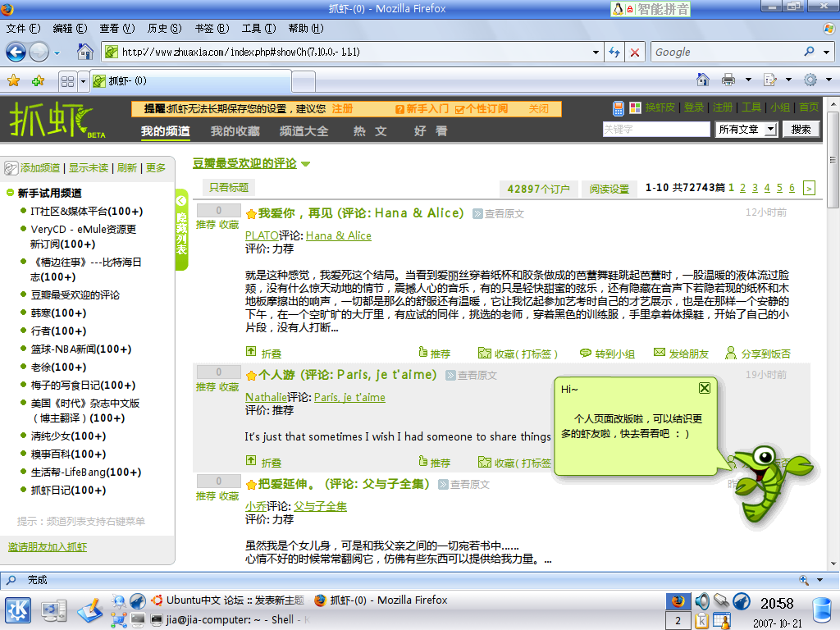Viewport: 840px width, 630px height.
Task: Click the colorful skin squares icon
Action: 636,107
